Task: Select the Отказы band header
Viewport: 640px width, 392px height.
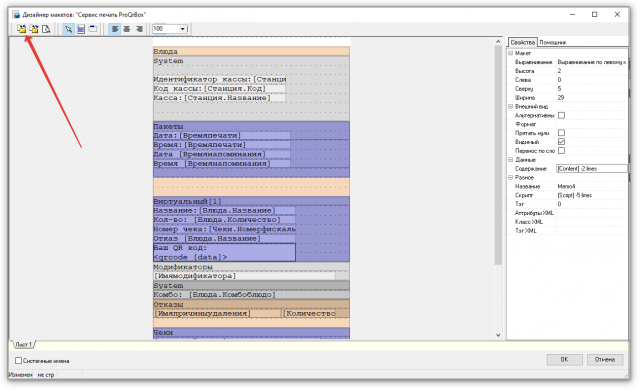Action: point(251,305)
